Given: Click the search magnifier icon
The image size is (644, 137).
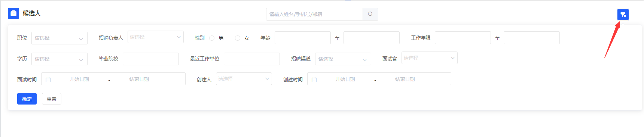Looking at the screenshot, I should coord(370,14).
